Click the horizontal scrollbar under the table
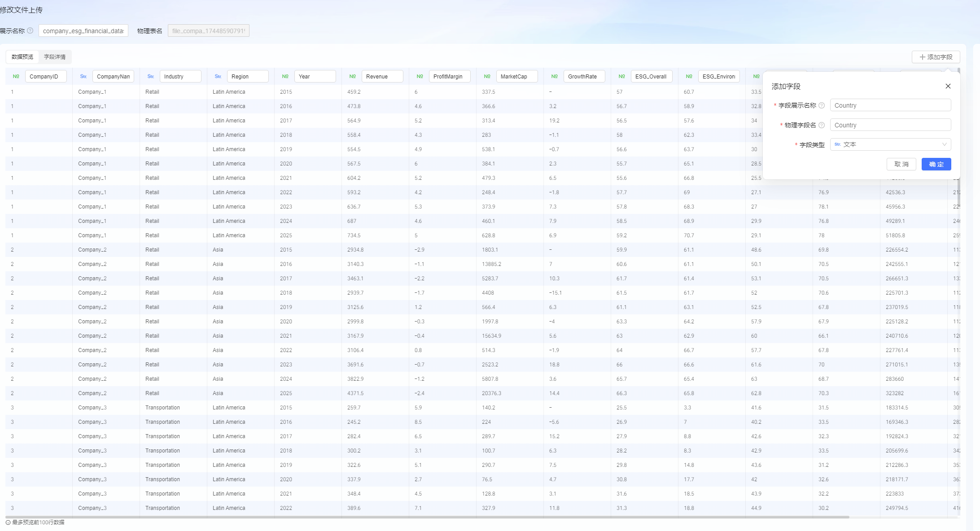The image size is (980, 531). tap(426, 517)
